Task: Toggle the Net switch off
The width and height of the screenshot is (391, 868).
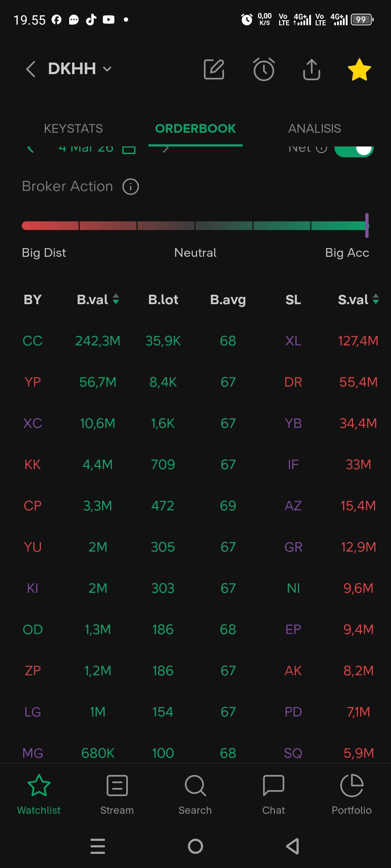Action: coord(354,150)
